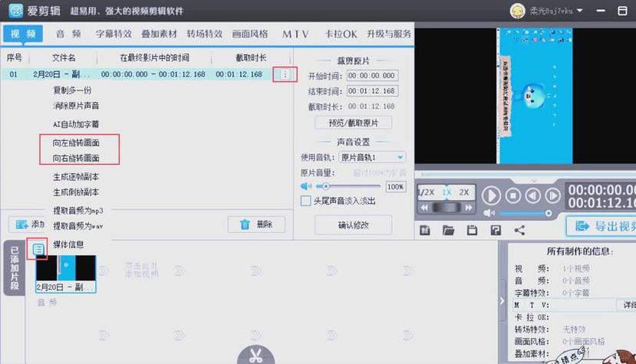Screen dimensions: 636x364
Task: Select 提取音频为mp3 option
Action: point(78,211)
